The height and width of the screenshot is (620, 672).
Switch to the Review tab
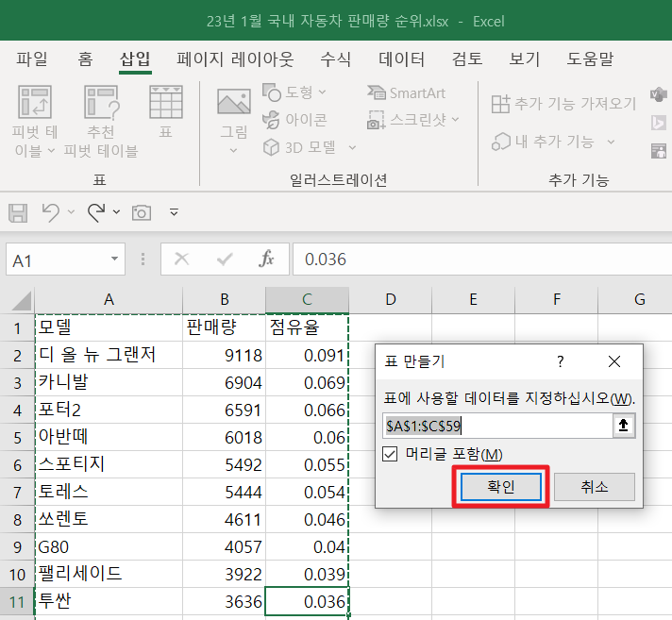(467, 59)
